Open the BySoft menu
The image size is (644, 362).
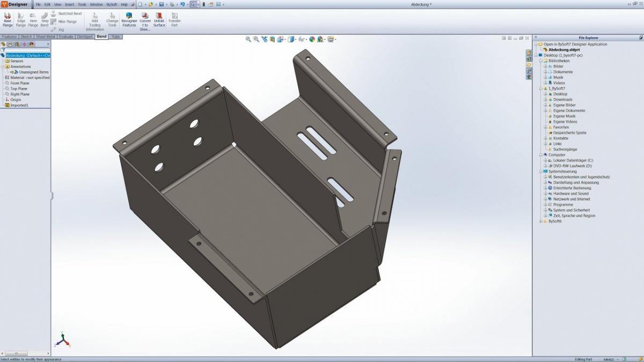pyautogui.click(x=112, y=4)
